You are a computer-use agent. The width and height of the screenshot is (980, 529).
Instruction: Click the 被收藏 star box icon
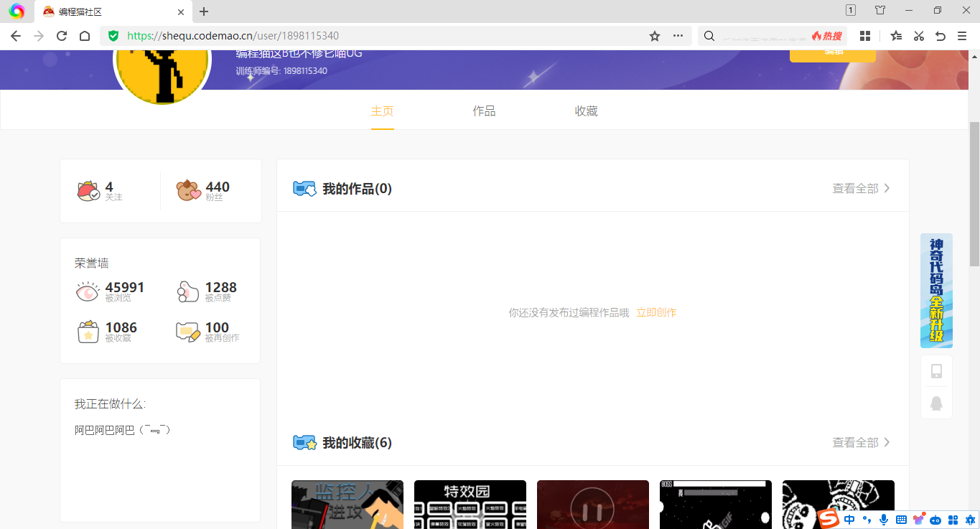click(x=88, y=332)
